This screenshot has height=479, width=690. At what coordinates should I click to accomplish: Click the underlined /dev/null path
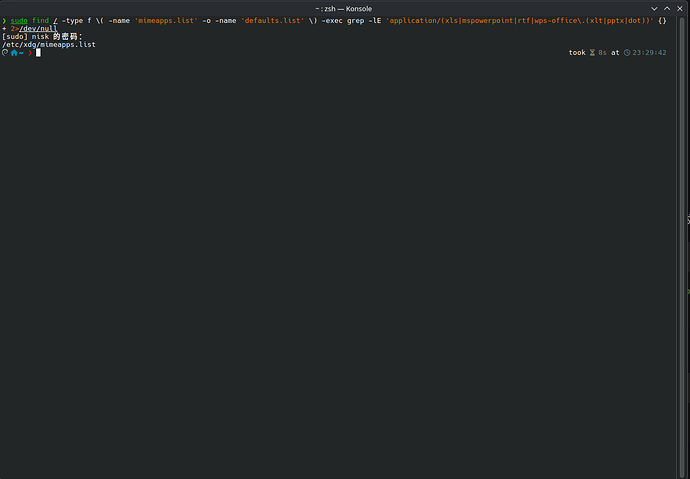(38, 29)
